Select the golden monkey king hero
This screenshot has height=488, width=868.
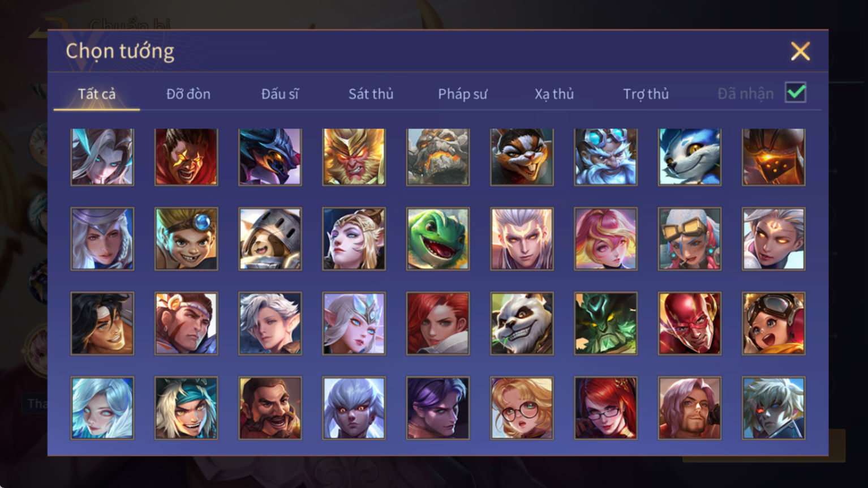(x=354, y=157)
